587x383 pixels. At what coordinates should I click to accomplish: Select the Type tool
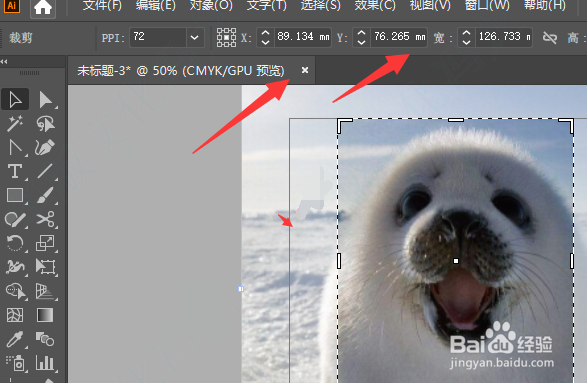coord(15,171)
